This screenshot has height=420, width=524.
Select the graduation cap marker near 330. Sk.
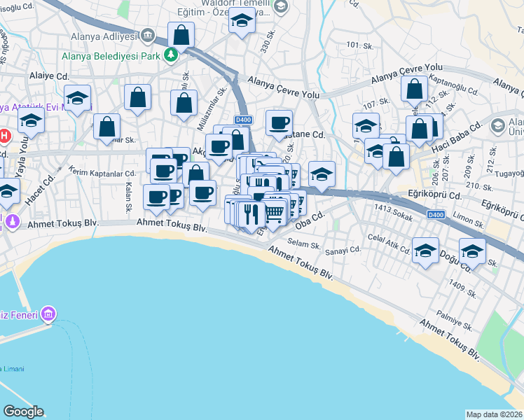[242, 21]
